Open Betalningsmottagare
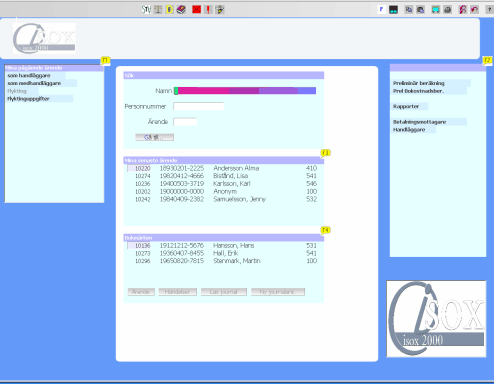The width and height of the screenshot is (494, 384). [419, 122]
